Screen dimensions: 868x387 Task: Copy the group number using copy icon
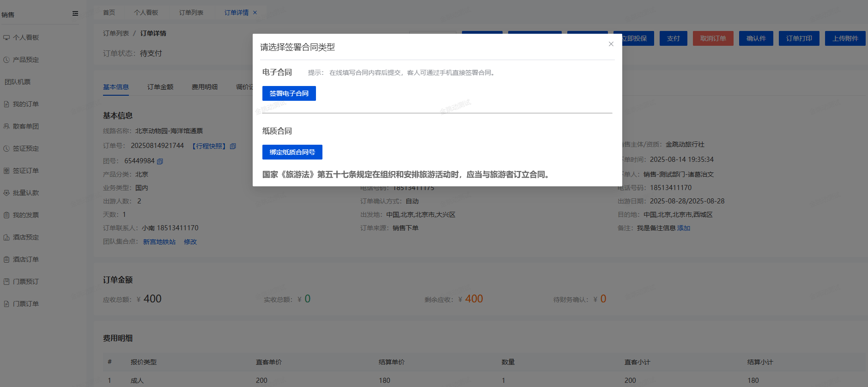tap(160, 161)
